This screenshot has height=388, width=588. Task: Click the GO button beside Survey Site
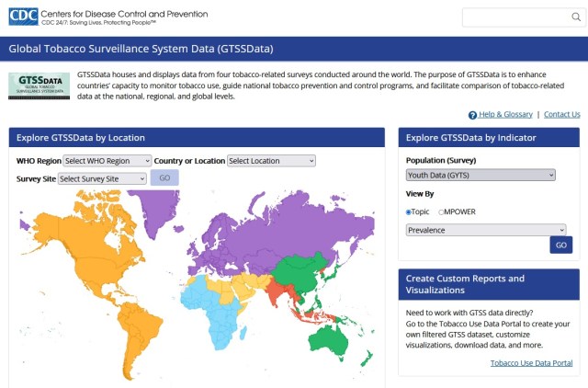[x=164, y=177]
